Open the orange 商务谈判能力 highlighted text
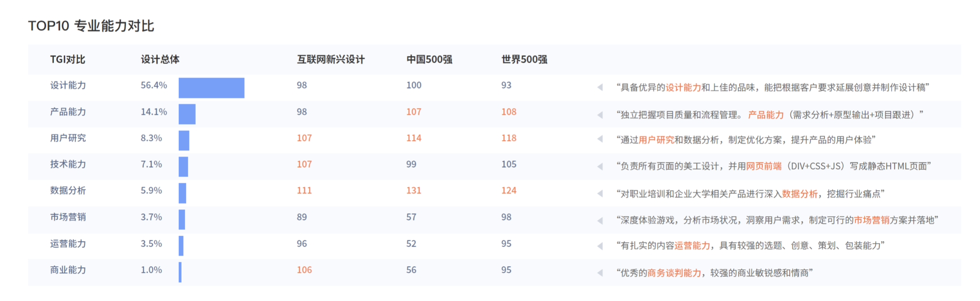 [x=674, y=273]
